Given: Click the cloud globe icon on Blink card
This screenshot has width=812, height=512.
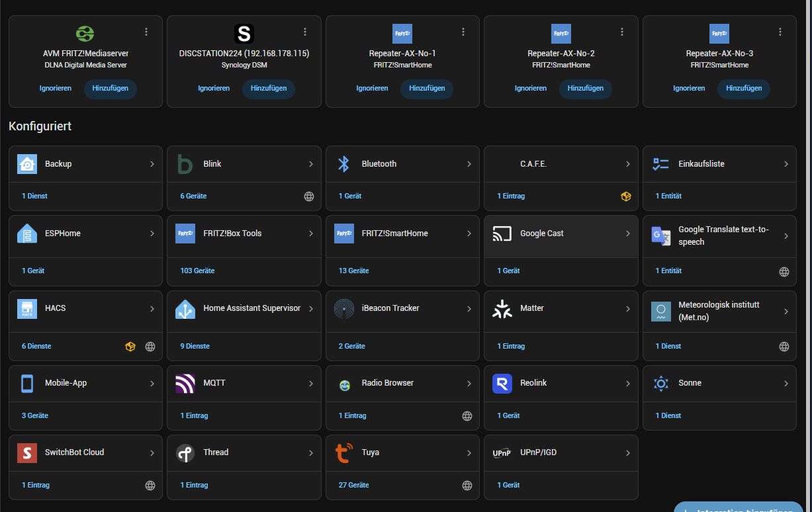Looking at the screenshot, I should tap(309, 196).
